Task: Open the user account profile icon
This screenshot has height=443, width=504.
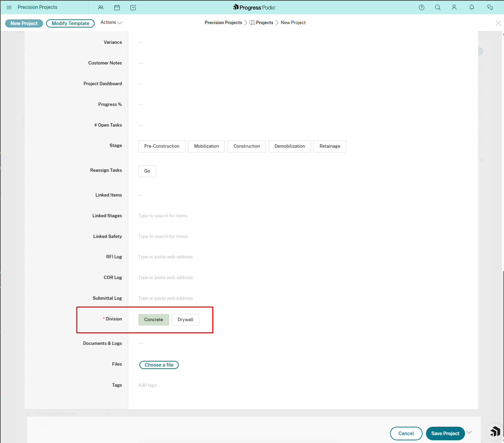Action: coord(454,7)
